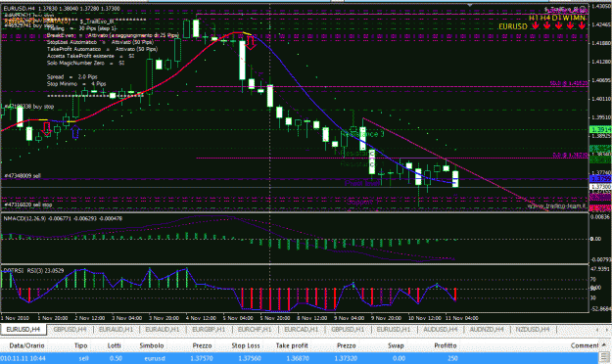The width and height of the screenshot is (612, 364).
Task: Open the EURGBP,H1 chart tab
Action: (209, 330)
